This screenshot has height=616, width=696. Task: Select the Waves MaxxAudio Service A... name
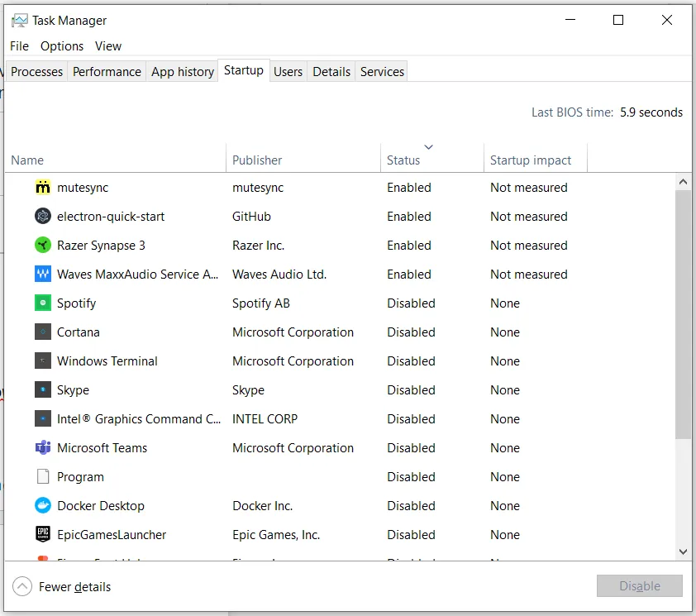(x=137, y=274)
